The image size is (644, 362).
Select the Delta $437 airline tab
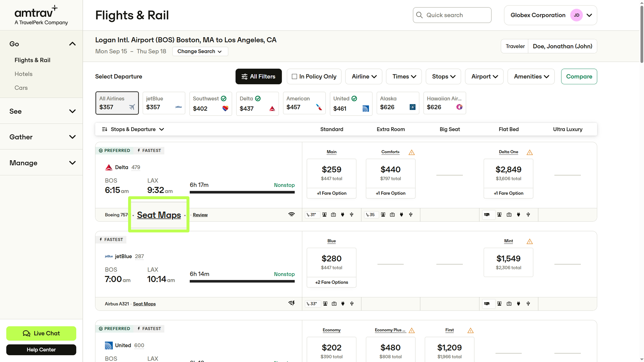pyautogui.click(x=257, y=104)
